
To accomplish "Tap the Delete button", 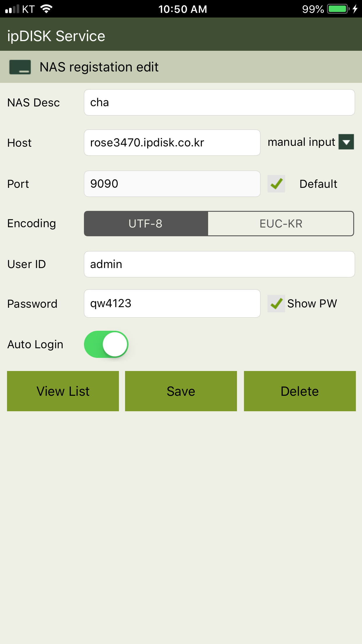I will [x=300, y=391].
